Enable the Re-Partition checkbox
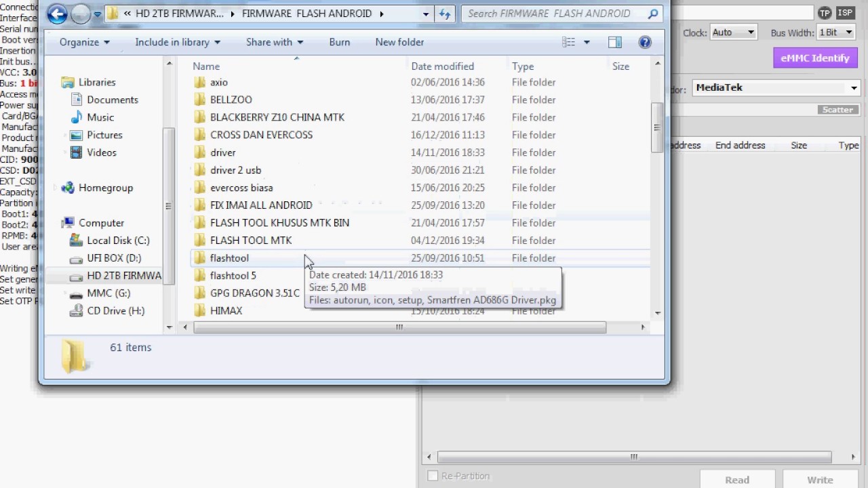868x488 pixels. (433, 476)
